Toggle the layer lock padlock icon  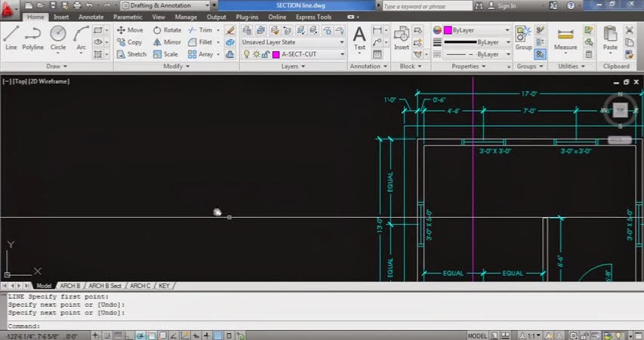point(266,54)
